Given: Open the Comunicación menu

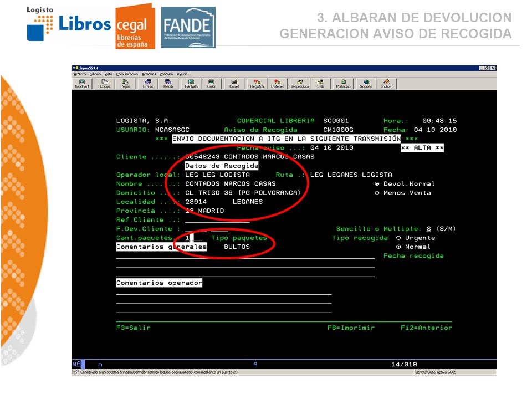Looking at the screenshot, I should [127, 74].
